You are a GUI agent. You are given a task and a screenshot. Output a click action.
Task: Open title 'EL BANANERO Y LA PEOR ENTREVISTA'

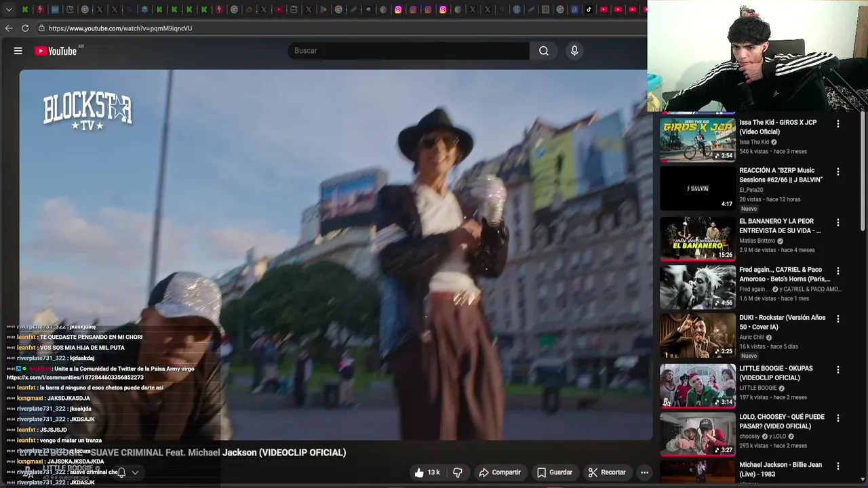tap(780, 226)
